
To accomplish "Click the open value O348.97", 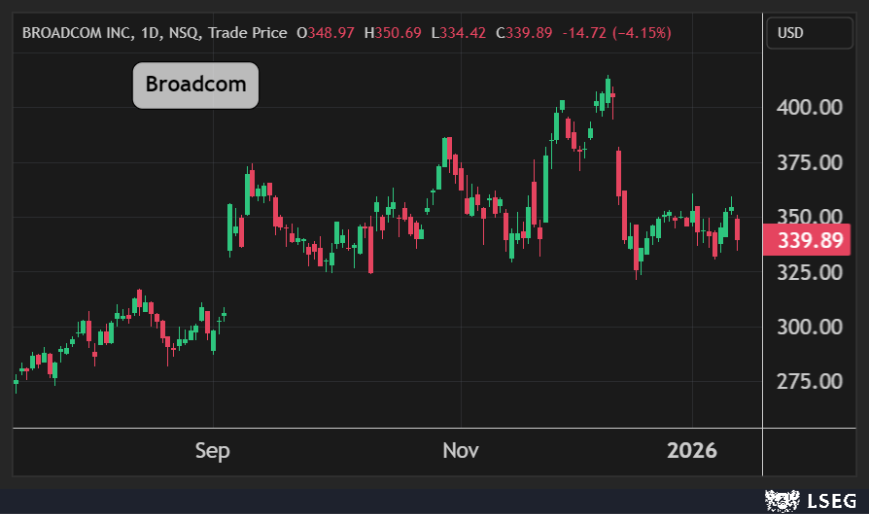I will click(x=326, y=33).
